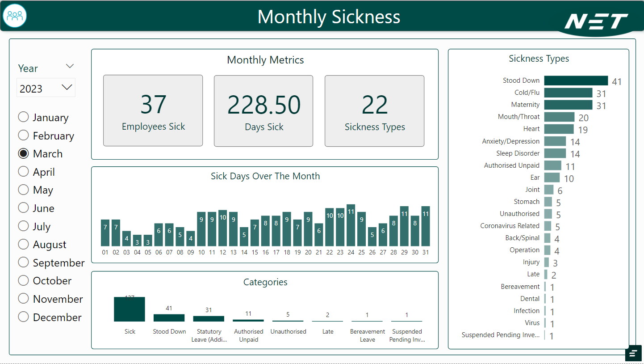This screenshot has height=364, width=644.
Task: Pick August in the month list
Action: [23, 244]
